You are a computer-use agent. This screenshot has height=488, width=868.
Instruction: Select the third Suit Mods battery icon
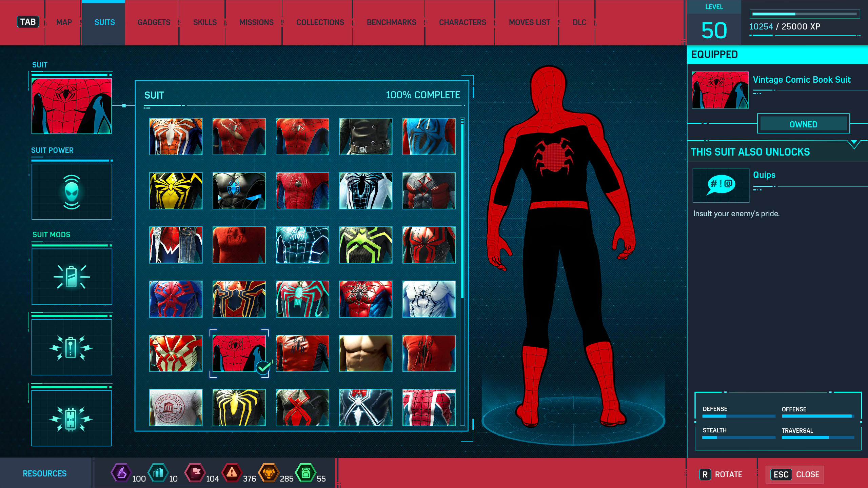coord(72,419)
